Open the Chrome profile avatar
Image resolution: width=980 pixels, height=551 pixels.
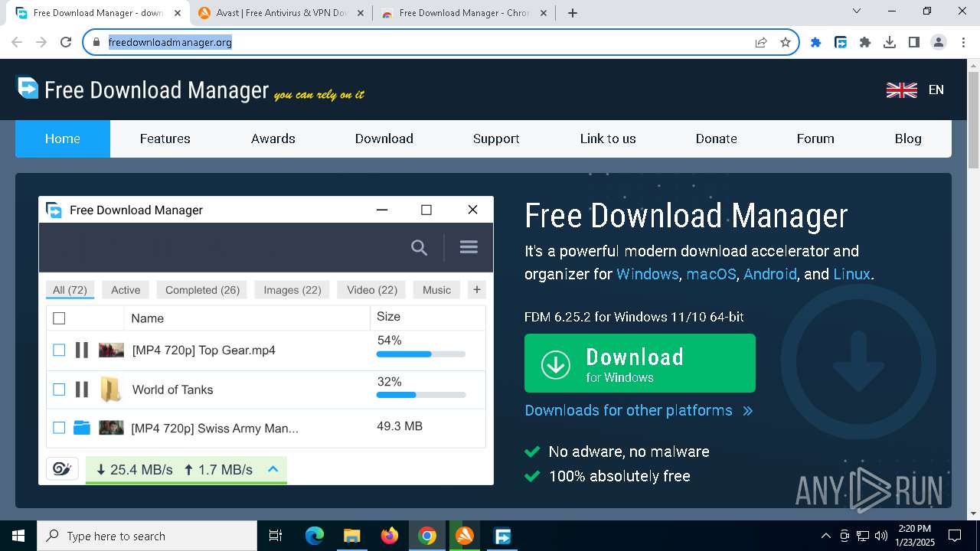(x=939, y=43)
